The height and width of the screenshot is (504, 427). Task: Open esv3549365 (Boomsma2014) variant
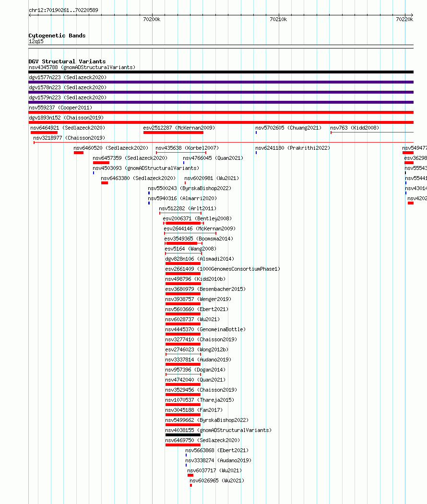tap(199, 239)
